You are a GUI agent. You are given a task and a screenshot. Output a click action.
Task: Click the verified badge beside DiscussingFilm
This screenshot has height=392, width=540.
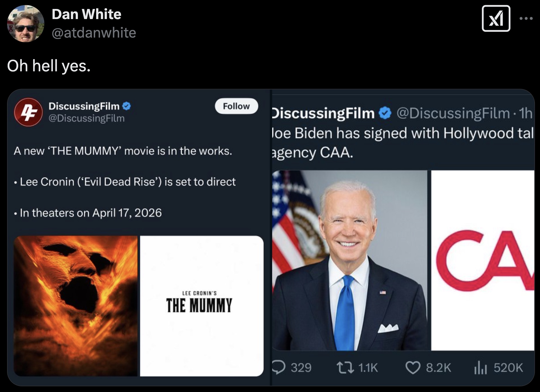click(x=127, y=106)
